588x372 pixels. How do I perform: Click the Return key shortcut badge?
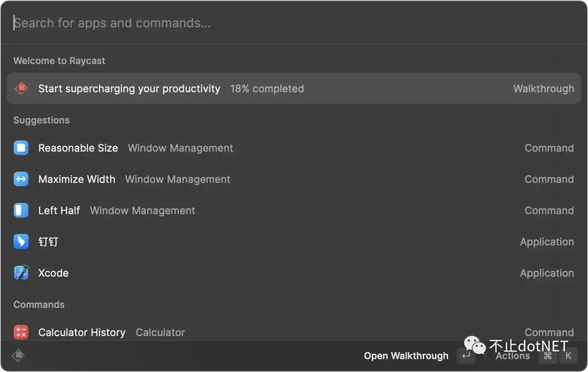[x=466, y=356]
